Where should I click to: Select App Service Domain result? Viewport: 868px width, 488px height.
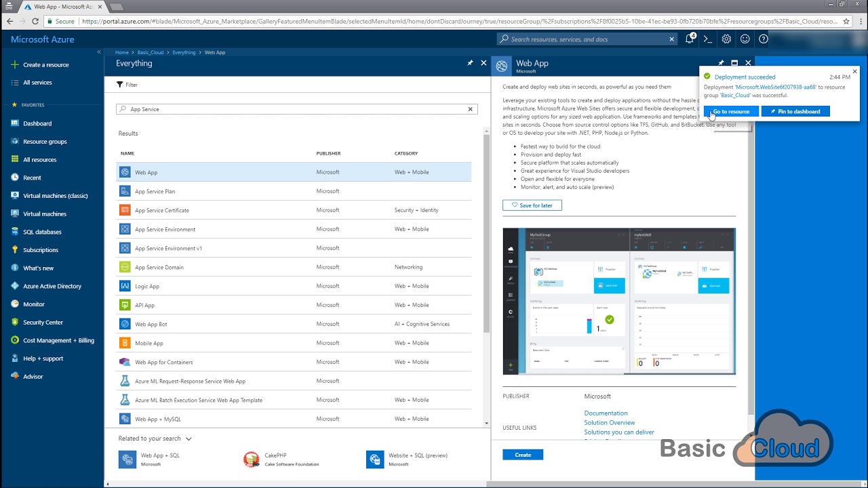pos(294,267)
